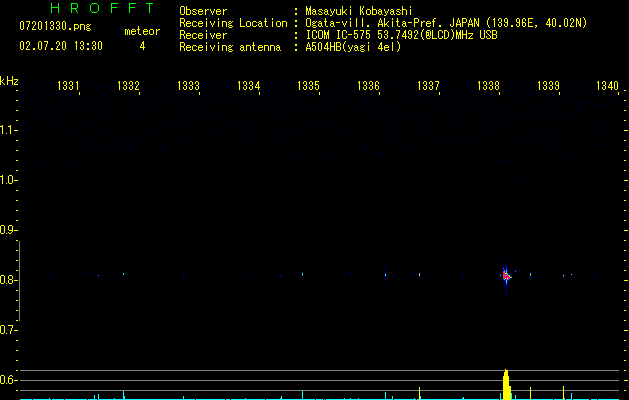Viewport: 629px width, 400px height.
Task: Click the 0.8 kHz frequency label
Action: pyautogui.click(x=8, y=280)
